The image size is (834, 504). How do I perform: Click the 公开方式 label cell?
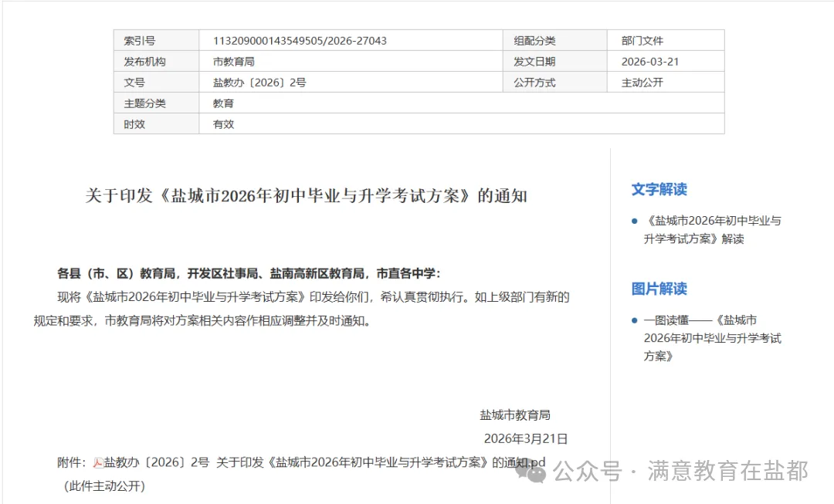coord(555,82)
